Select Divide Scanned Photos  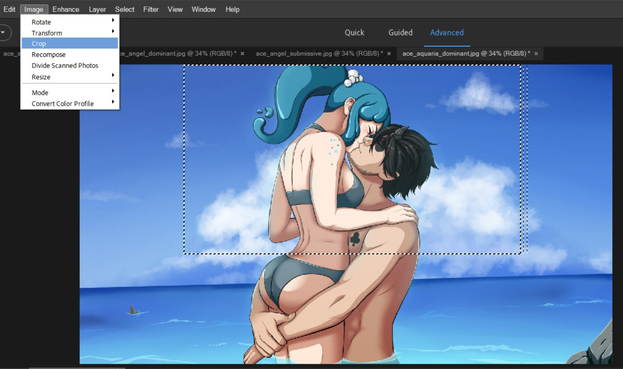coord(70,66)
